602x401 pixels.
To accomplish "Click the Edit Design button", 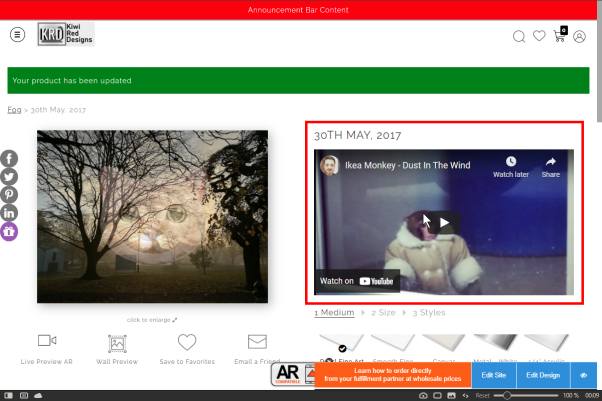I will tap(543, 375).
